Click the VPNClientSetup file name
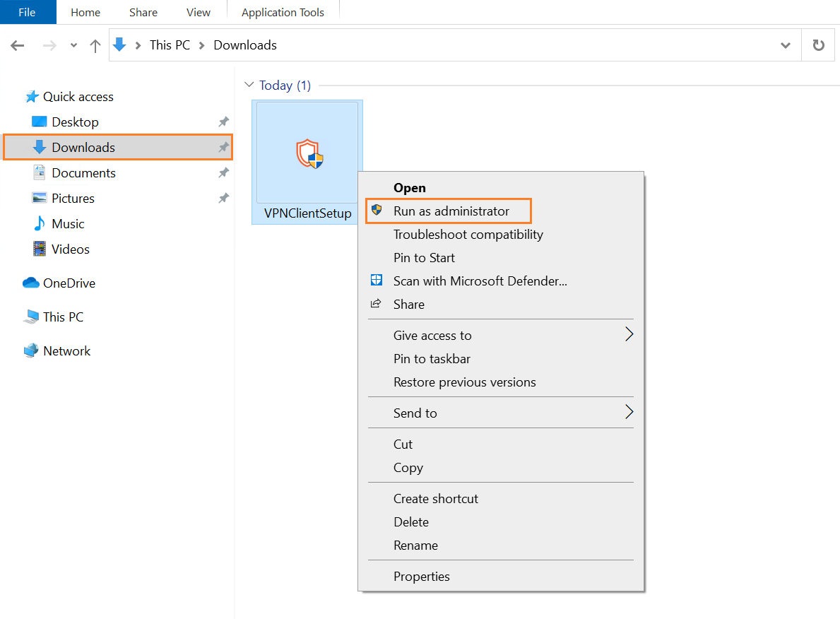 click(x=307, y=213)
